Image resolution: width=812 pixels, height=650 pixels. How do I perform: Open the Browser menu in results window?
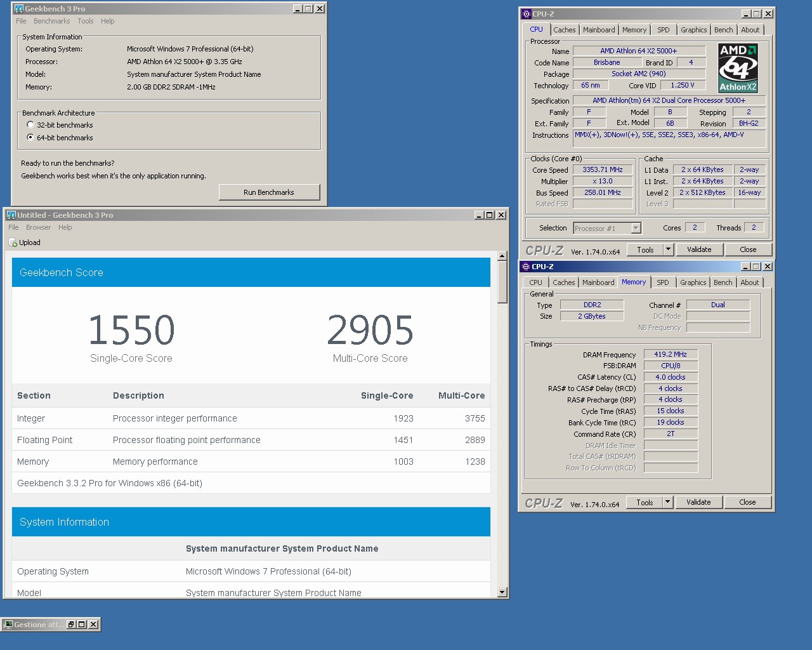(38, 228)
